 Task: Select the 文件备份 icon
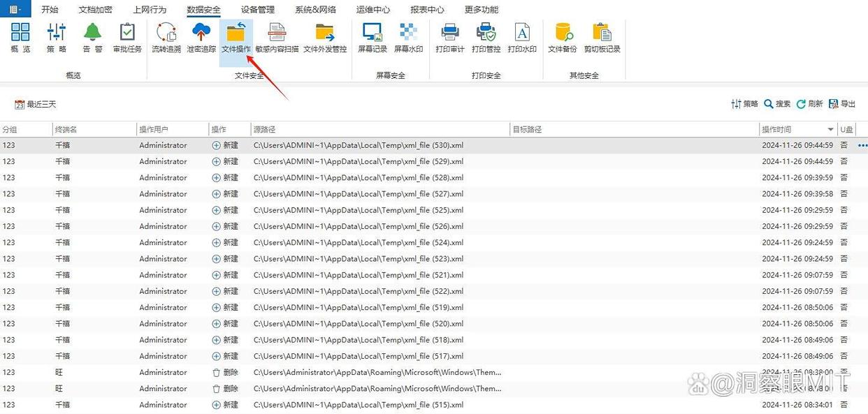(563, 33)
